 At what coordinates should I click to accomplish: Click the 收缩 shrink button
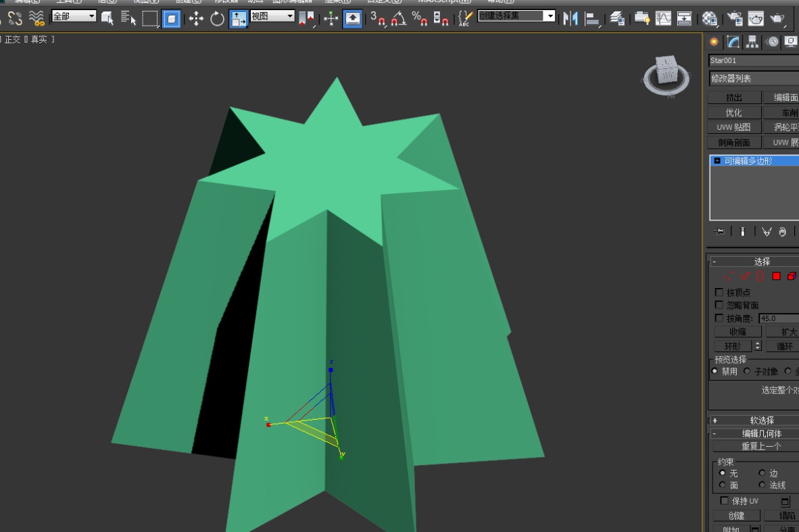pyautogui.click(x=737, y=332)
